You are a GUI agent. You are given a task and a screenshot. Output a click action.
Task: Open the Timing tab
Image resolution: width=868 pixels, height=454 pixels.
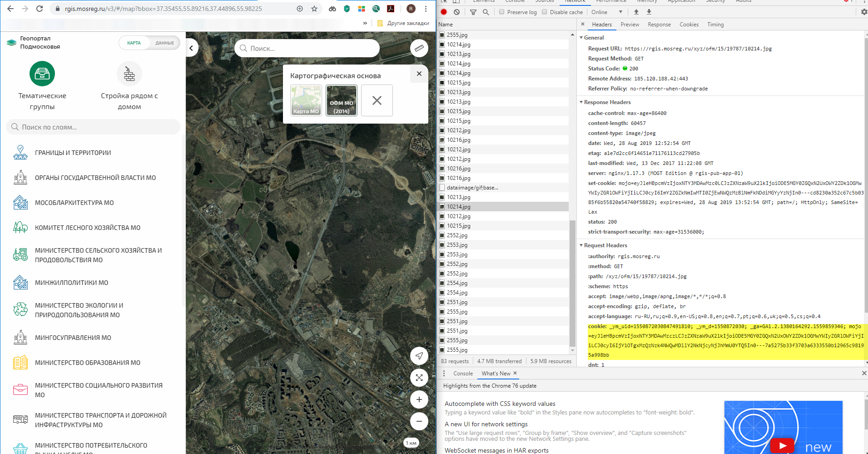point(715,25)
